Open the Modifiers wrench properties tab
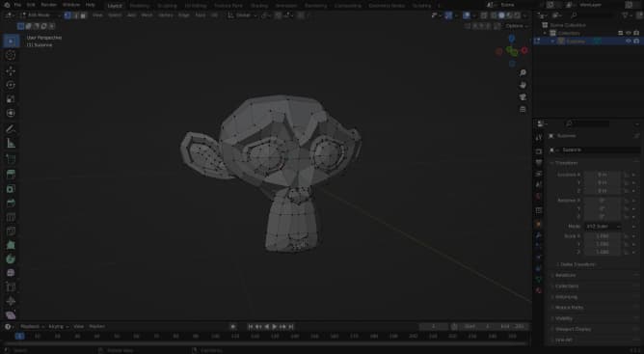 tap(539, 235)
